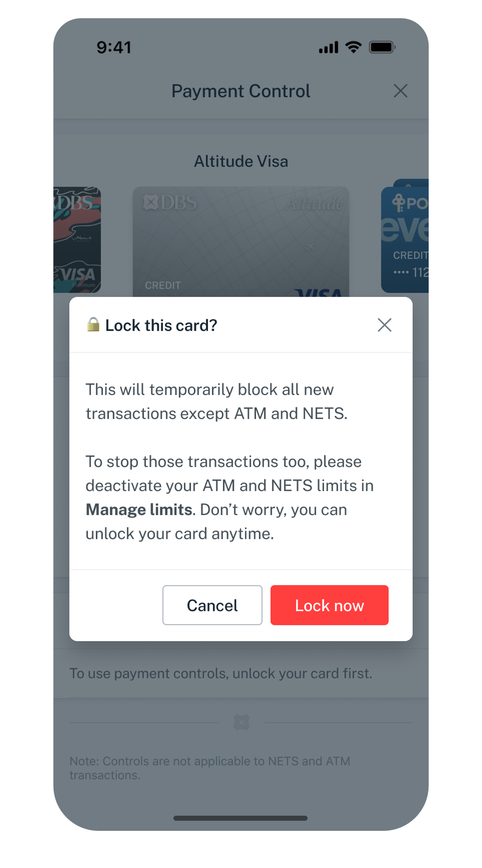Image resolution: width=482 pixels, height=868 pixels.
Task: Click the padlock icon in dialog title
Action: (93, 324)
